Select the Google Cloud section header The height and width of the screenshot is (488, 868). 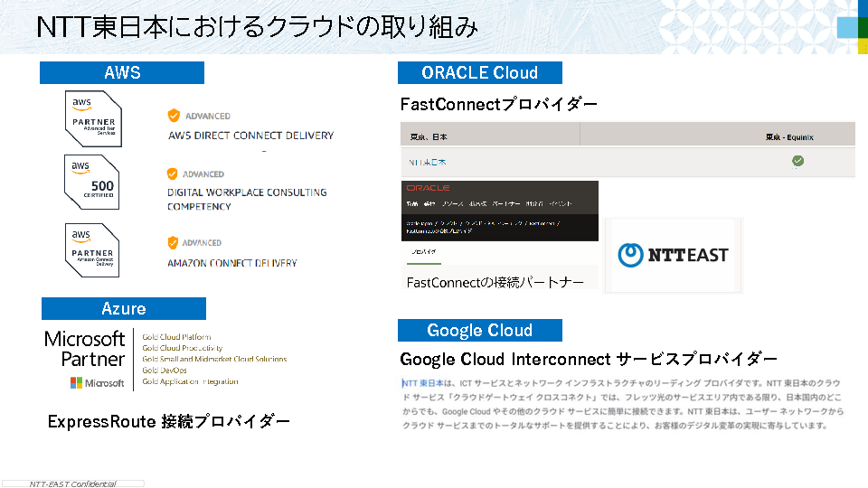[479, 331]
